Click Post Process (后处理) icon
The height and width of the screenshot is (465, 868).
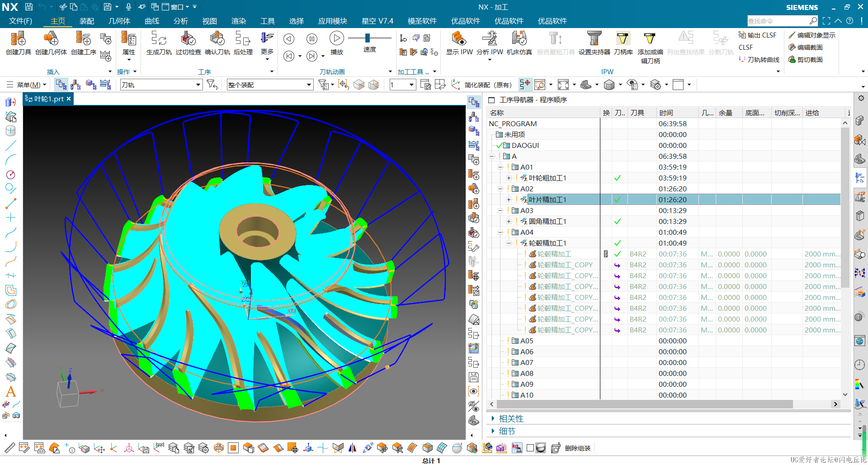coord(243,43)
